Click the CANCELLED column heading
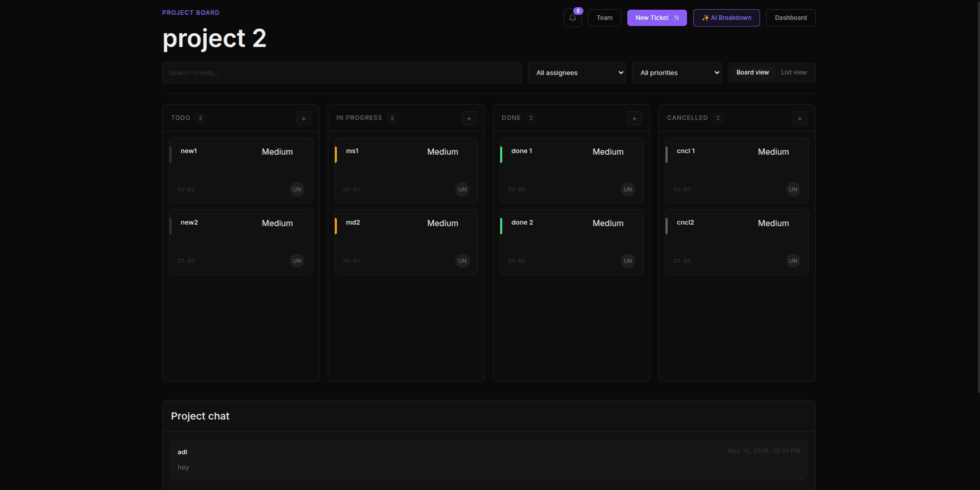Image resolution: width=980 pixels, height=490 pixels. [x=687, y=118]
